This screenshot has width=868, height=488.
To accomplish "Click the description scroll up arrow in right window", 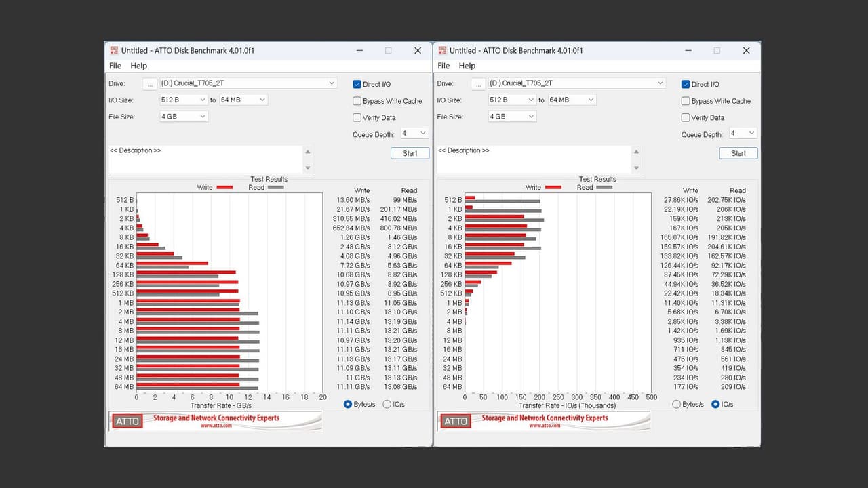I will (x=636, y=151).
